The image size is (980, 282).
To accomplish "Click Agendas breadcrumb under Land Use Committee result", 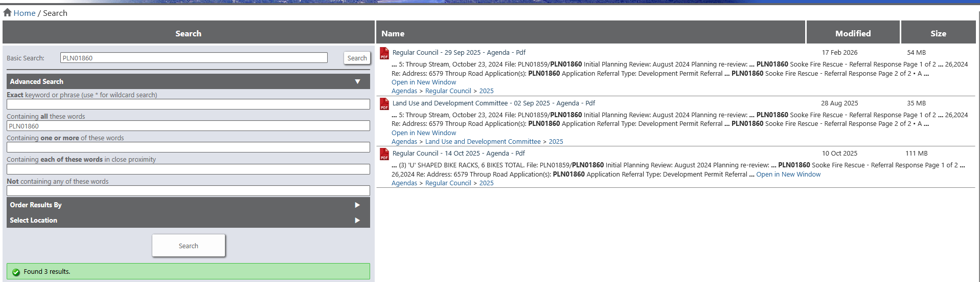I will pos(404,141).
